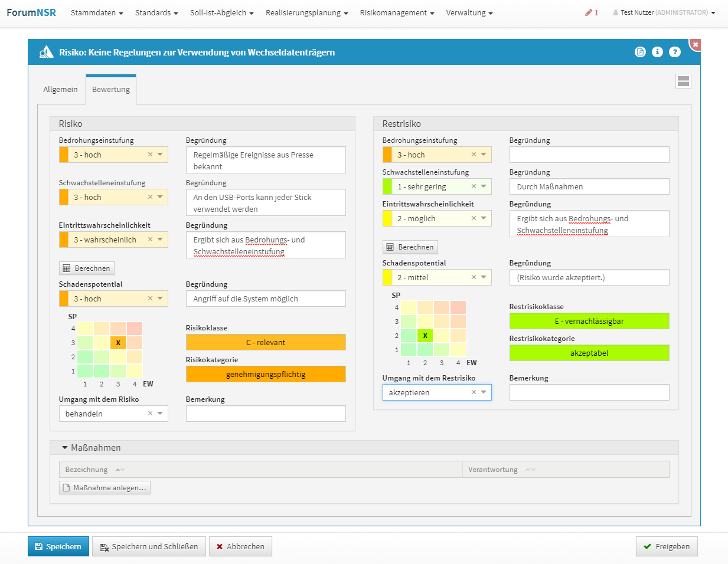Clear the Restrisiko Schadenspotential value with X
Viewport: 728px width, 564px height.
(x=474, y=277)
